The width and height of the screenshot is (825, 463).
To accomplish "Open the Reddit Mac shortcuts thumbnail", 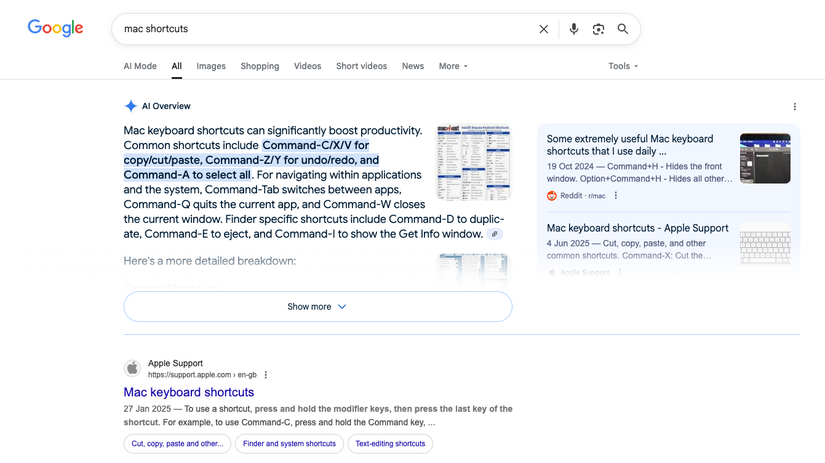I will point(765,158).
